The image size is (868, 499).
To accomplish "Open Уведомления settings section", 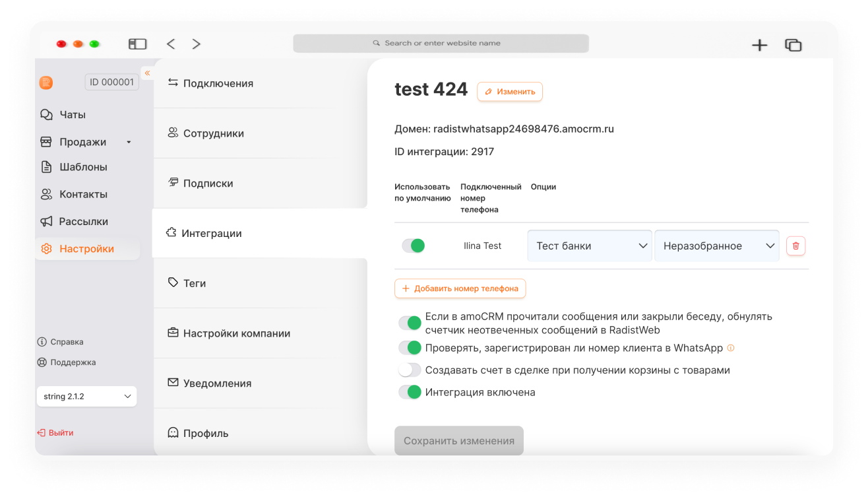I will pos(260,383).
